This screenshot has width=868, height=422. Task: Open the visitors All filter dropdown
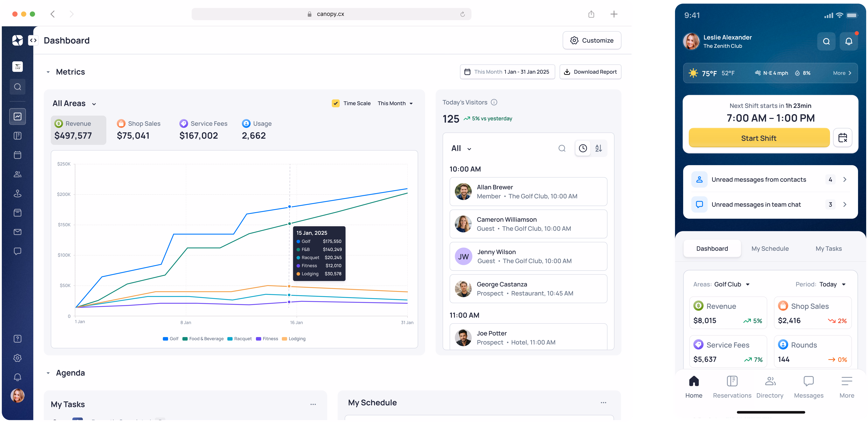tap(461, 148)
